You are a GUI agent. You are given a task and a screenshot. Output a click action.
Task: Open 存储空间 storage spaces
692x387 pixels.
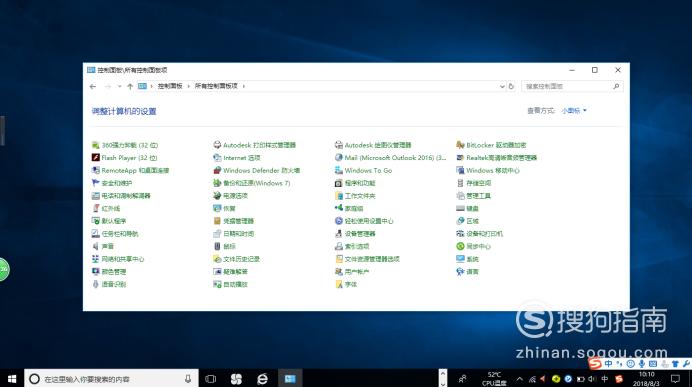(x=474, y=183)
